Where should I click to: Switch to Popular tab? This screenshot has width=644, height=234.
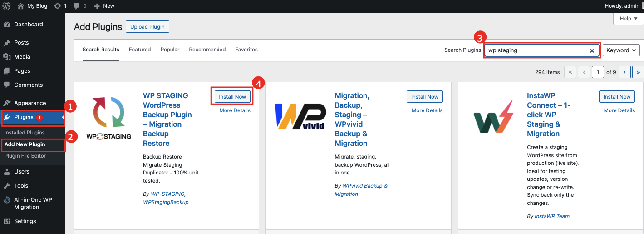pyautogui.click(x=170, y=50)
